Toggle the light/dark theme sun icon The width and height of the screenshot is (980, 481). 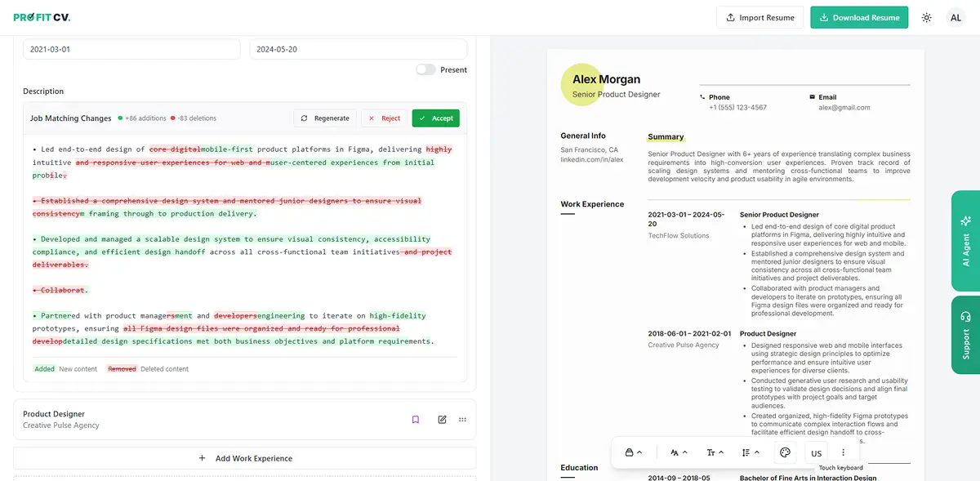click(x=926, y=17)
